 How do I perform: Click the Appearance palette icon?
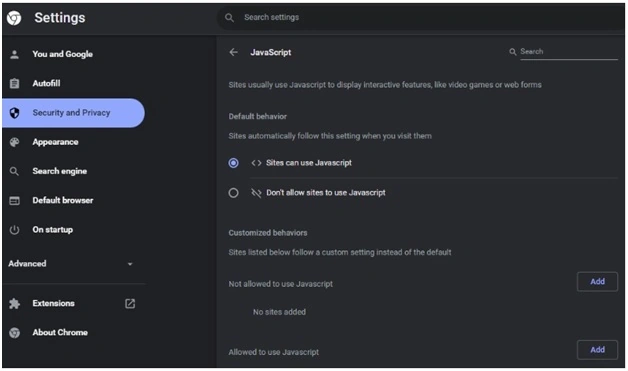[x=14, y=142]
